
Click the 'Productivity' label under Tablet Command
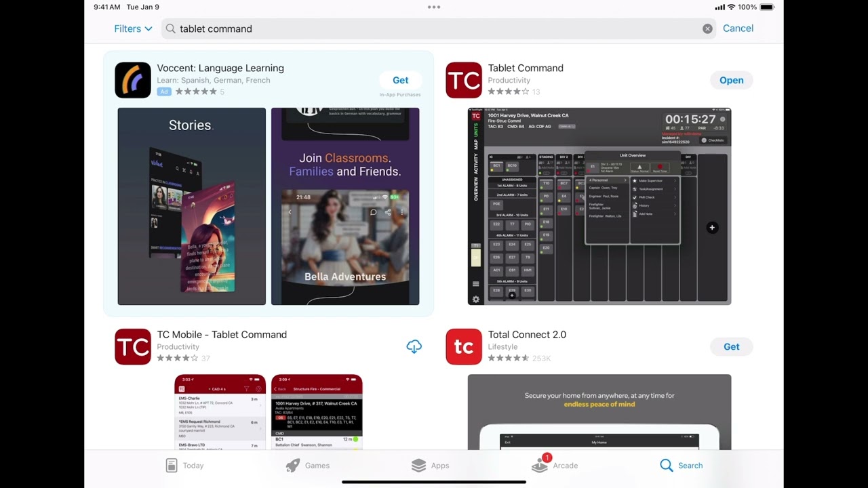coord(509,80)
